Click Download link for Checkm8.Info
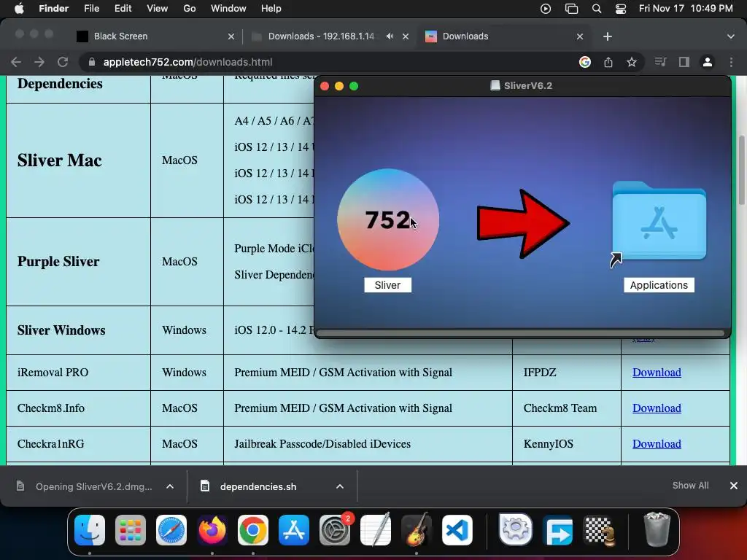This screenshot has height=560, width=747. pyautogui.click(x=657, y=408)
